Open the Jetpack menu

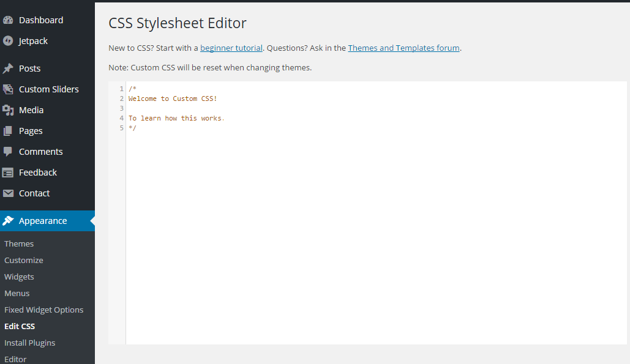[x=33, y=41]
